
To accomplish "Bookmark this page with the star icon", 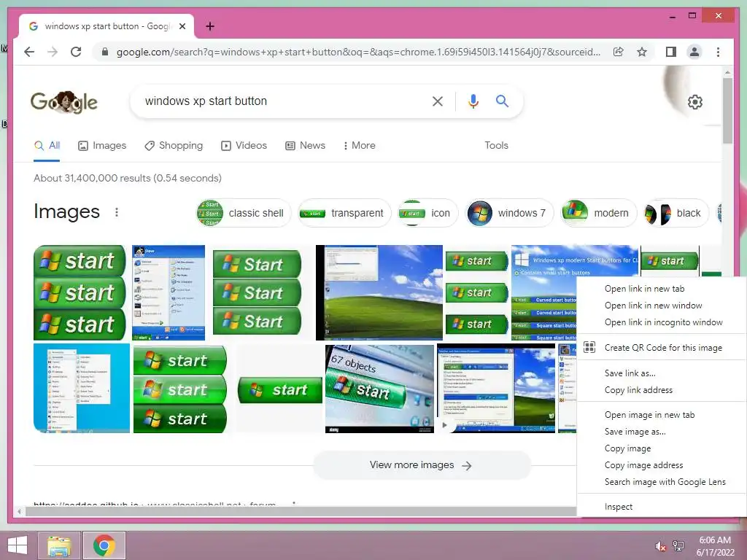I will point(642,52).
